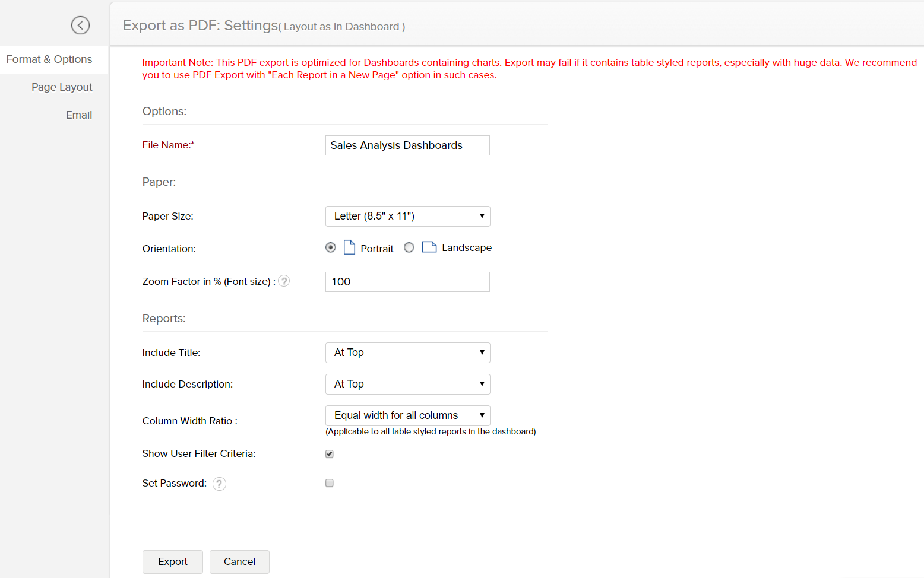Enable the Set Password checkbox
Screen dimensions: 924x578
click(x=330, y=483)
